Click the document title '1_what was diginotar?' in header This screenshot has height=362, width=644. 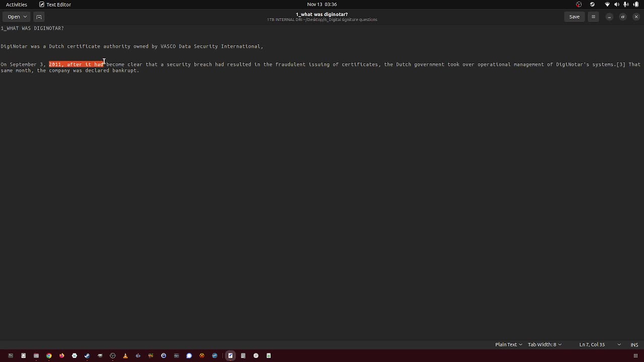[x=322, y=14]
